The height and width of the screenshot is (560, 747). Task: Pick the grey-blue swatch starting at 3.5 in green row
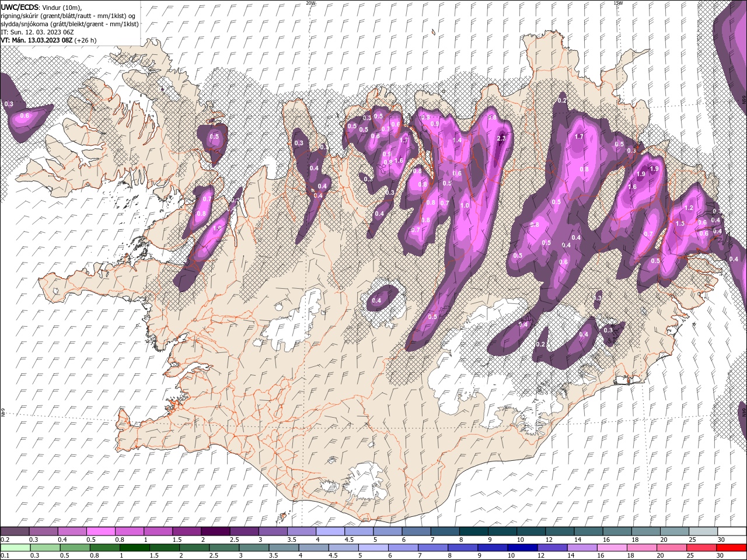pos(283,548)
